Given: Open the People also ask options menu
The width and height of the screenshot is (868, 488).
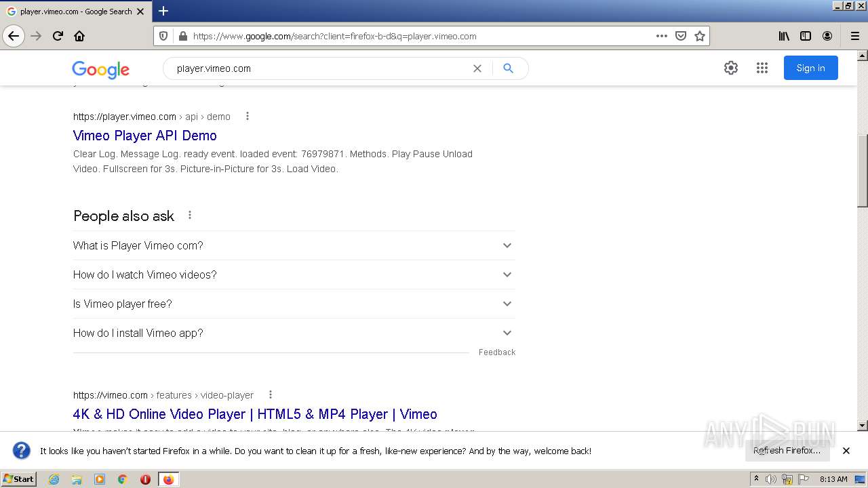Looking at the screenshot, I should [x=190, y=216].
